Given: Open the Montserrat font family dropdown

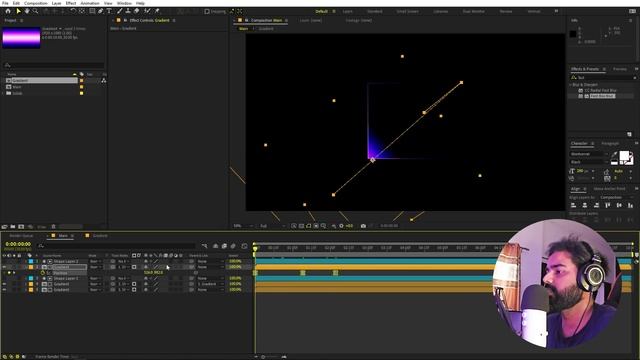Looking at the screenshot, I should 589,154.
